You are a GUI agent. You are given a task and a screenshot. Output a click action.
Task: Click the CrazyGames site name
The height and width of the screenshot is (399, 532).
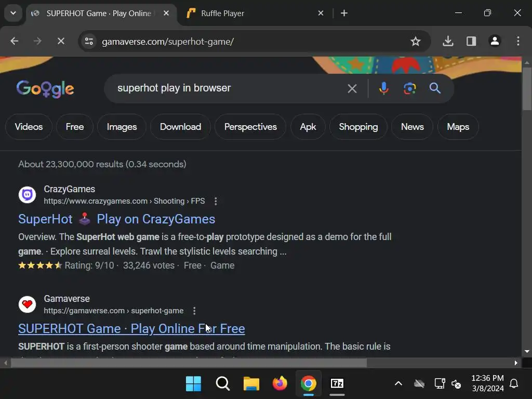tap(69, 189)
